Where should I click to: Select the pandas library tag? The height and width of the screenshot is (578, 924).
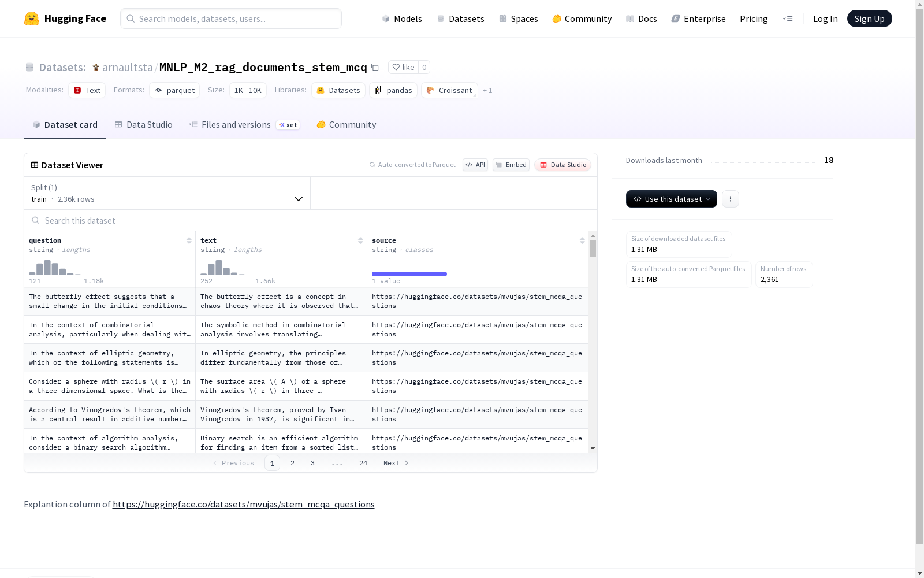coord(393,90)
